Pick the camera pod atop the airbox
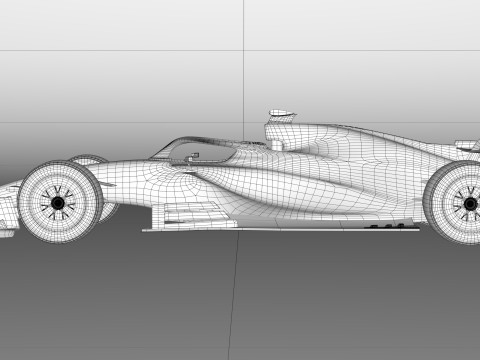The image size is (480, 360). point(283,113)
